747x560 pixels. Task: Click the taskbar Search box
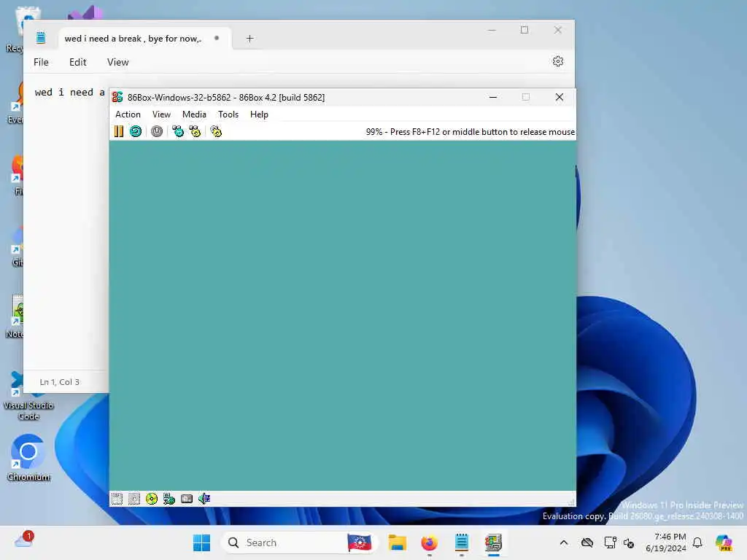298,542
